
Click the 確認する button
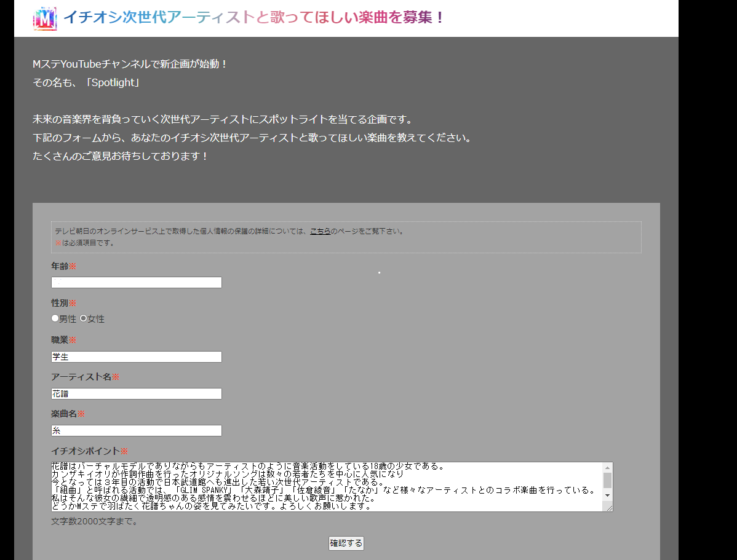(346, 543)
